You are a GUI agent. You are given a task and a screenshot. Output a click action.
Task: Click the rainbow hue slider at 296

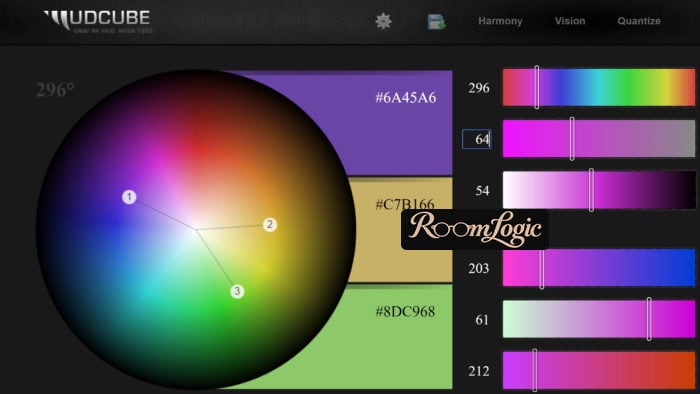point(599,87)
